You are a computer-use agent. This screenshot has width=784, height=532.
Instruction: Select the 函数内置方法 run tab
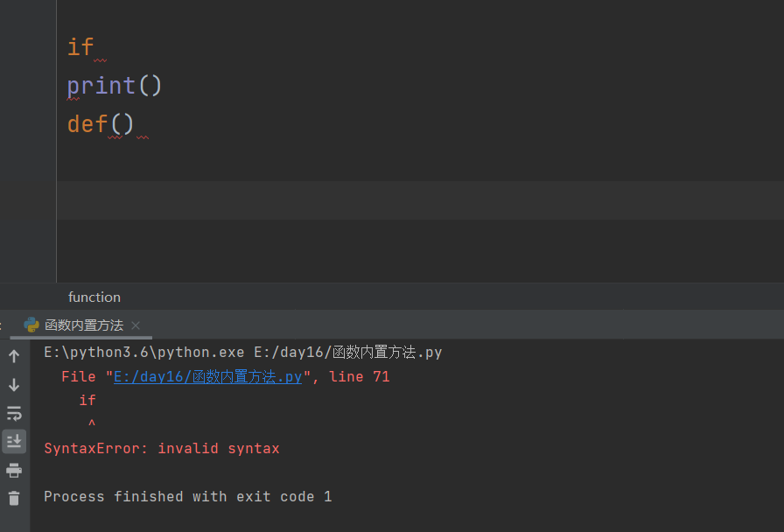tap(83, 325)
